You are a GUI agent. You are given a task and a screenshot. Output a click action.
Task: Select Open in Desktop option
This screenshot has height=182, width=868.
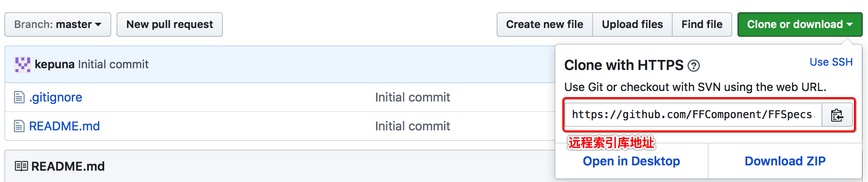(x=631, y=161)
